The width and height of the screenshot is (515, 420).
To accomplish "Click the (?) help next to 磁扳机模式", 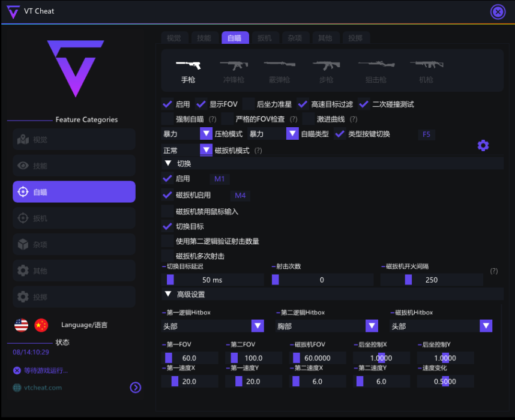I will 258,151.
